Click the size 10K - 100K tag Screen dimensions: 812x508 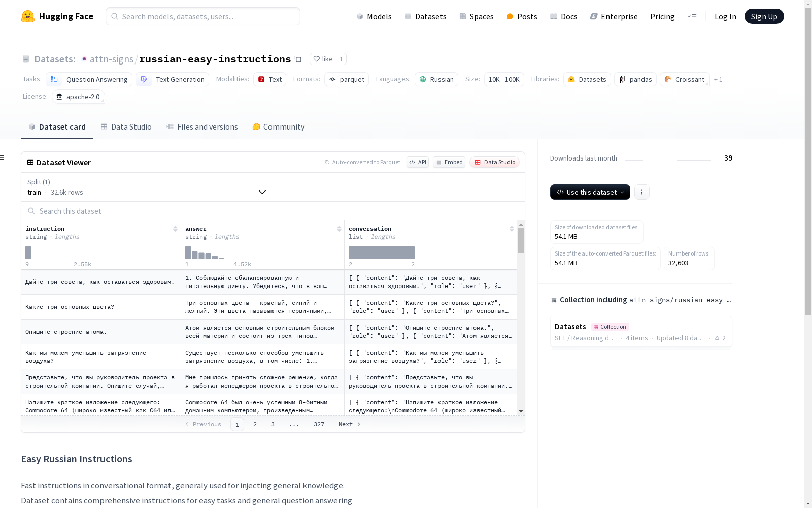[504, 79]
